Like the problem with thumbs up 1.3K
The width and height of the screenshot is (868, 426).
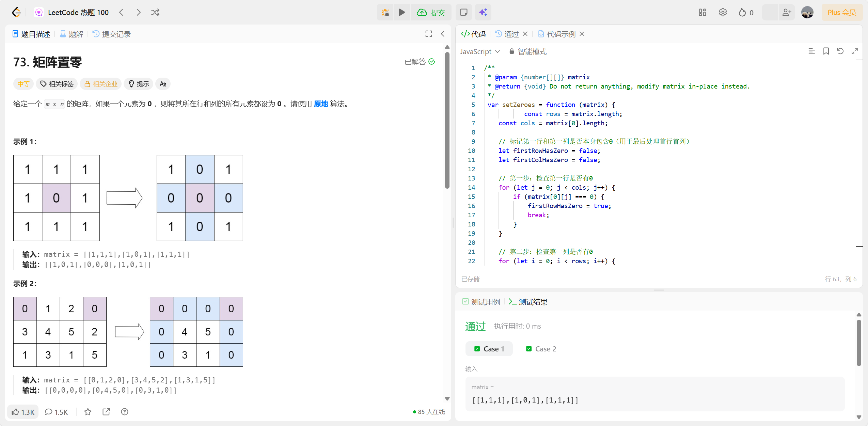[23, 412]
